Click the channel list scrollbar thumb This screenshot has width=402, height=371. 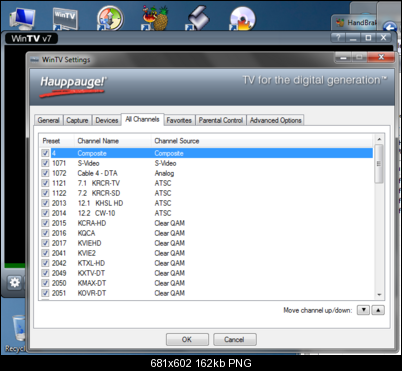click(x=379, y=164)
